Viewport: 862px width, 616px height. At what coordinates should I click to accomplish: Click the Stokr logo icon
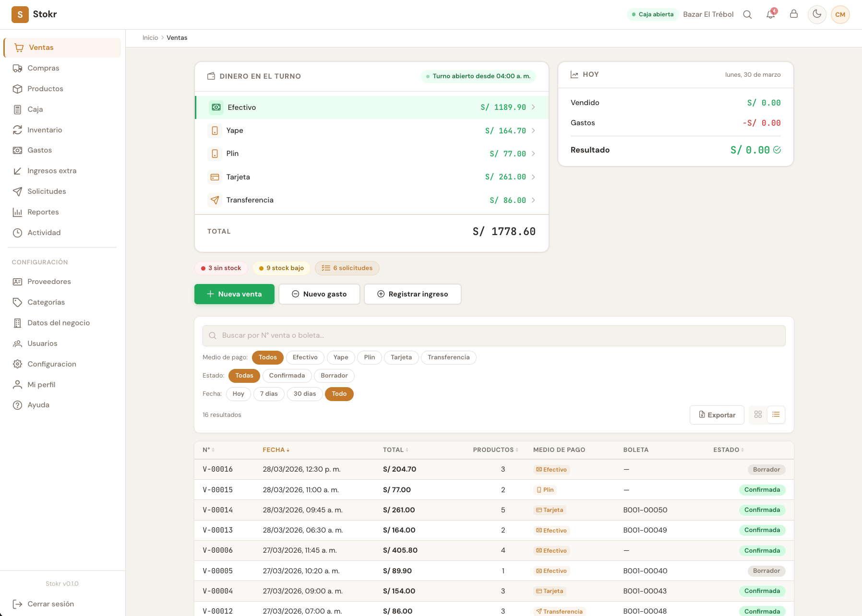[20, 14]
